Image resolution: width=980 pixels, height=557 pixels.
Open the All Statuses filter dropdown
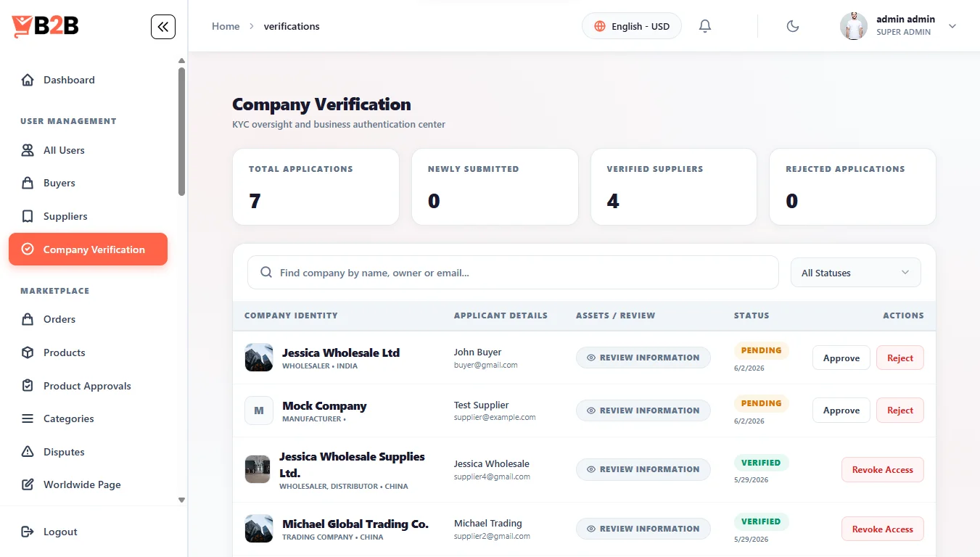pos(855,273)
